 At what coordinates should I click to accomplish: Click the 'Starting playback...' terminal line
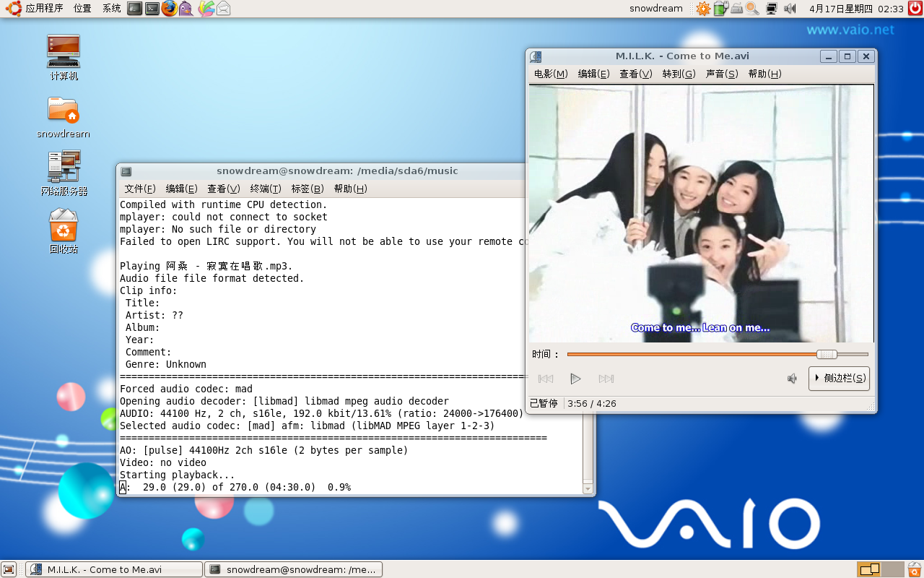click(177, 475)
